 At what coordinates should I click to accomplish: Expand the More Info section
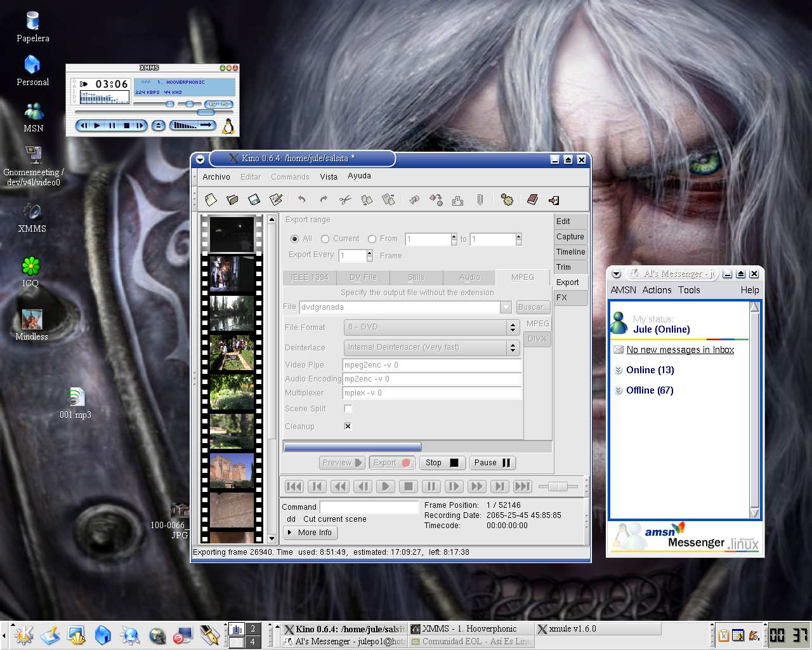tap(310, 533)
